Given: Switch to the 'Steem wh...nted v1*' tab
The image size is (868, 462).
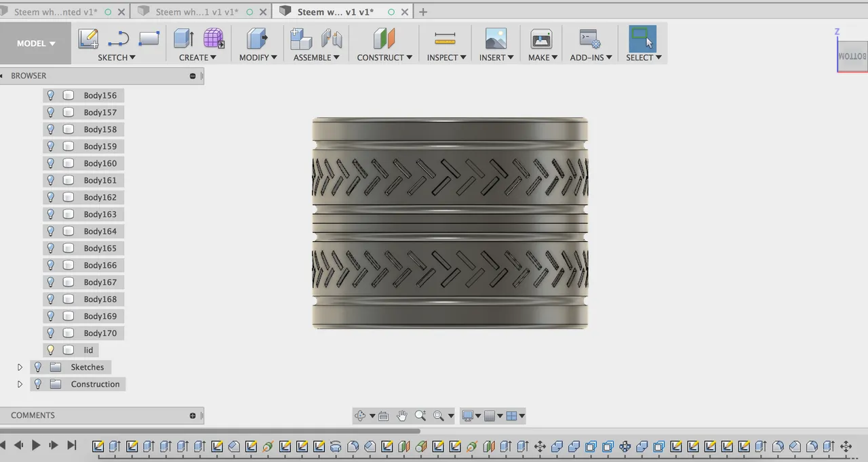Looking at the screenshot, I should tap(56, 12).
